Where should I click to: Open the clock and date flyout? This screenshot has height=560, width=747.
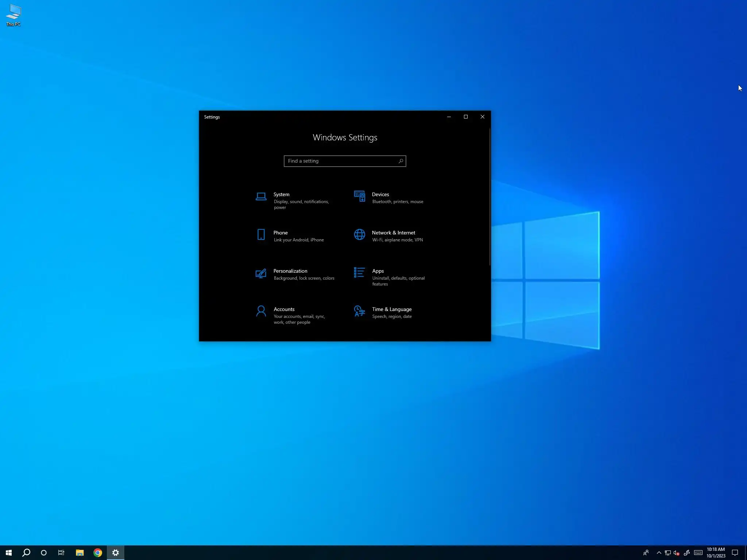[x=716, y=553]
